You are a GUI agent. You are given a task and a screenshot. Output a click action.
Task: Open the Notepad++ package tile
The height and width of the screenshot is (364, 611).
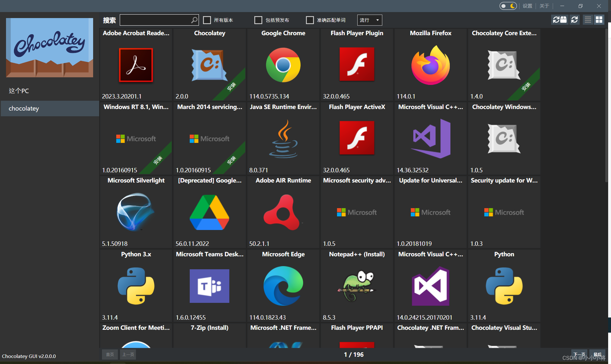coord(357,286)
